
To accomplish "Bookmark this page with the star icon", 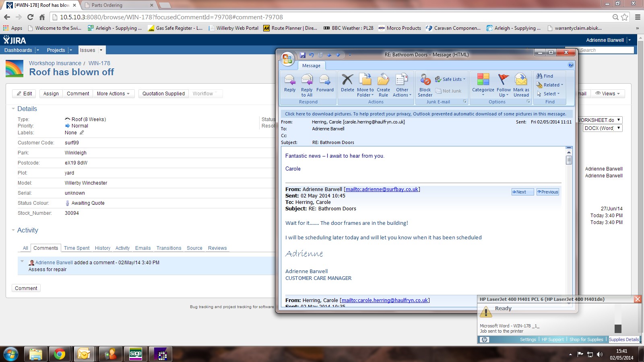I will point(625,17).
